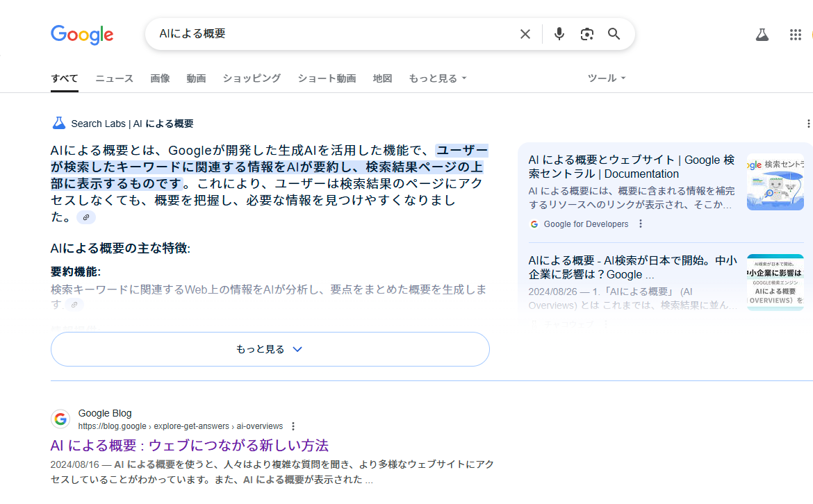The width and height of the screenshot is (813, 504).
Task: Open AI による概要：ウェブにつながる新しい方法 result
Action: point(189,446)
